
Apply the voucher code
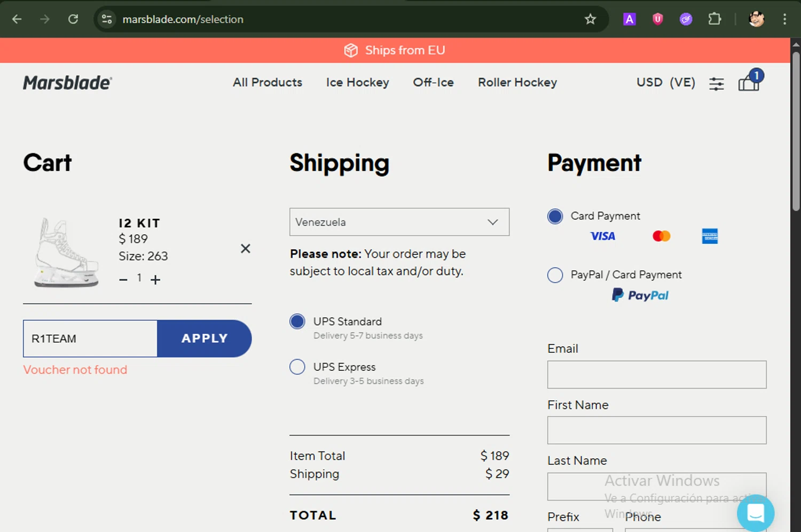[x=205, y=338]
